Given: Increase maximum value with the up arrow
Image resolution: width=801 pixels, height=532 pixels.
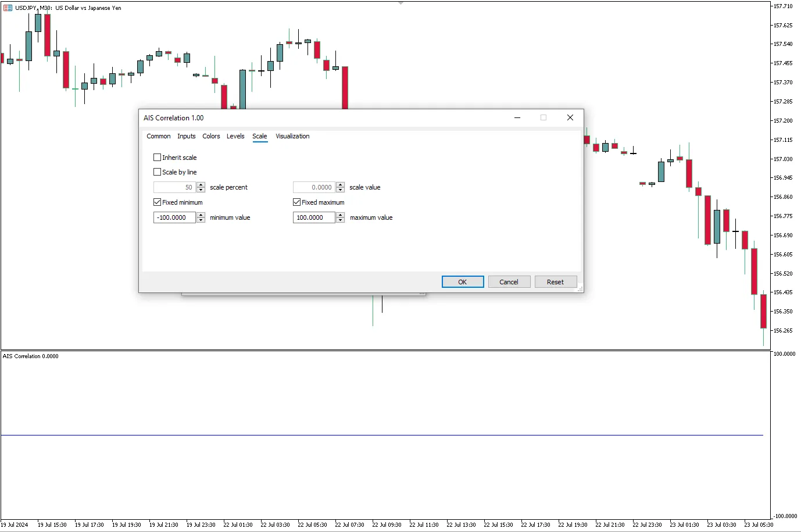Looking at the screenshot, I should pyautogui.click(x=341, y=215).
